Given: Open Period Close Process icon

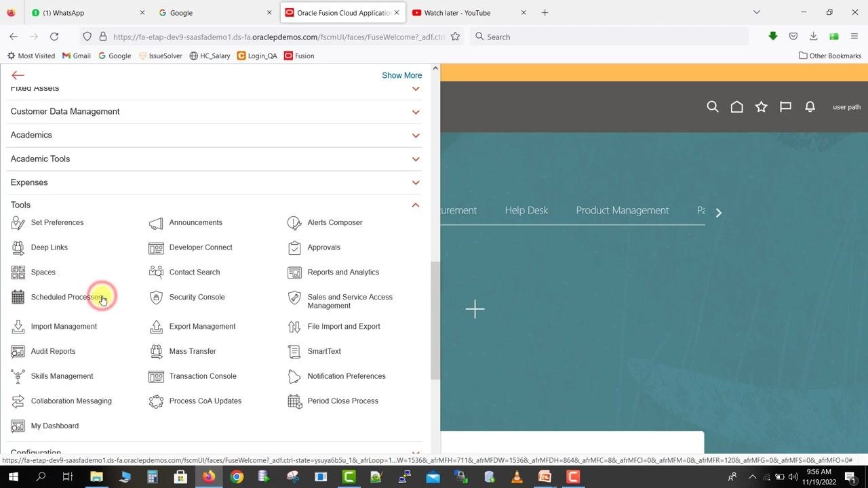Looking at the screenshot, I should 294,401.
